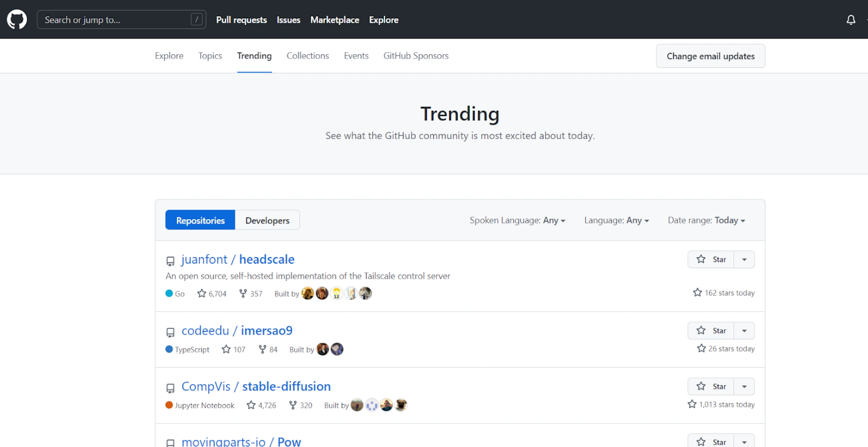
Task: Click the repo icon beside codeedu / imersao9
Action: tap(170, 332)
